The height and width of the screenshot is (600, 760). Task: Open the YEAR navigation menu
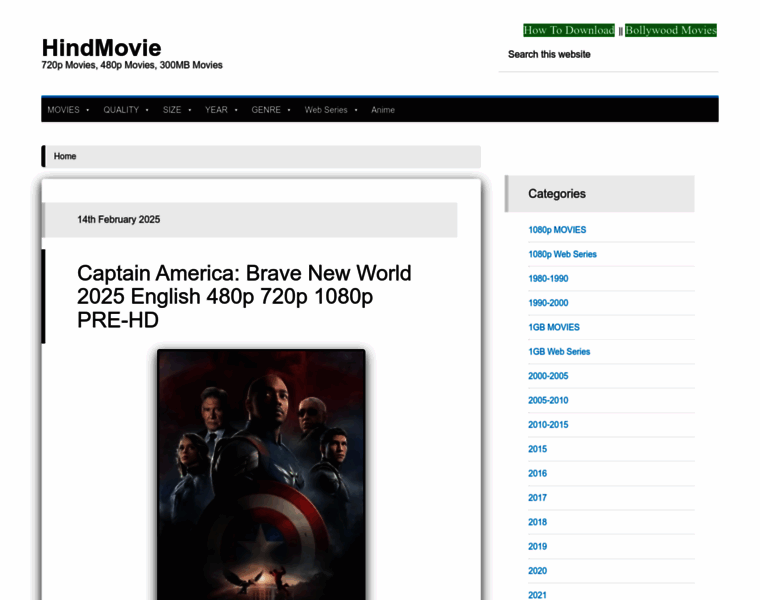[x=221, y=110]
